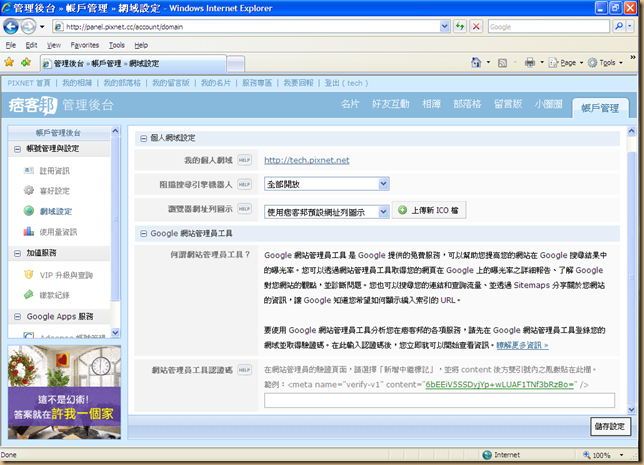Open the address bar history dropdown
Screen dimensions: 644x465
pos(445,27)
